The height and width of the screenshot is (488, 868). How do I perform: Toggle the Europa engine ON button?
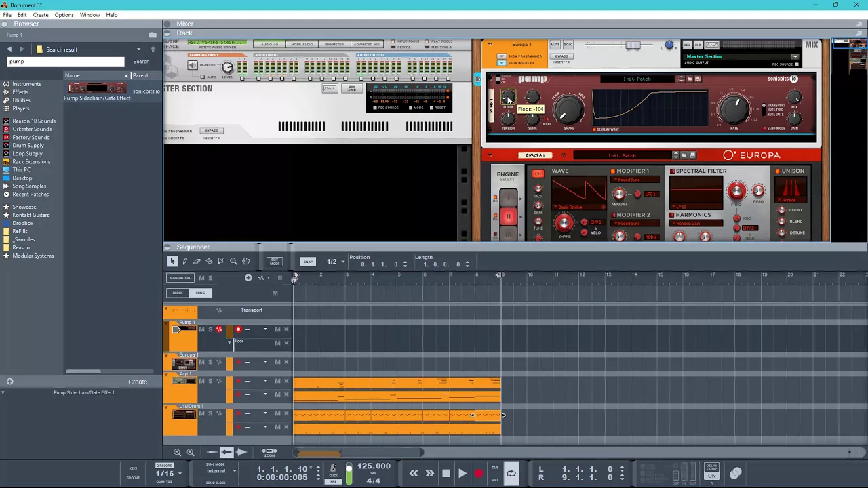(538, 174)
